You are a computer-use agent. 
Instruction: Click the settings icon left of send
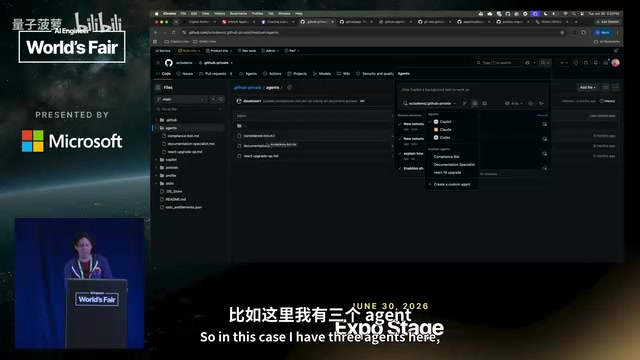click(531, 103)
